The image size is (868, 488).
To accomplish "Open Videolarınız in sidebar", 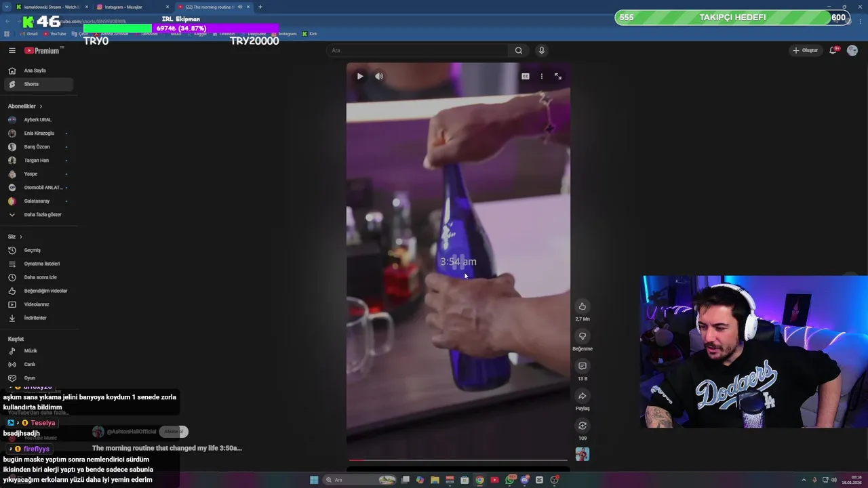I will (x=36, y=304).
